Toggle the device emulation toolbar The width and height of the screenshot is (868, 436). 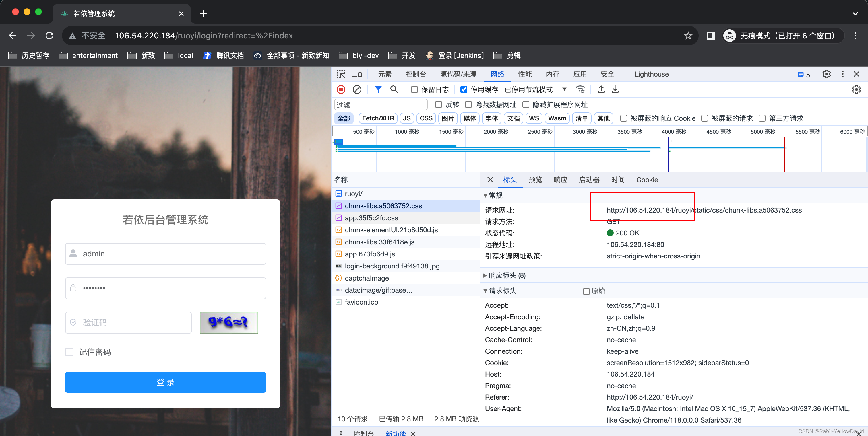[x=357, y=74]
